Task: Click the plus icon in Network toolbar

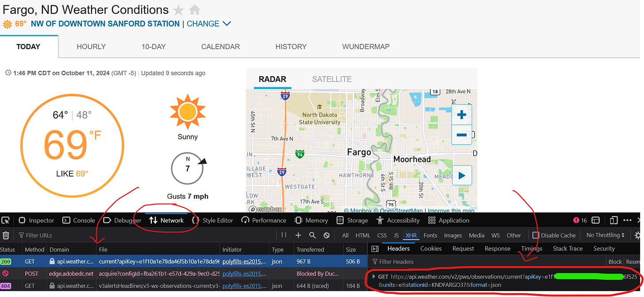Action: click(x=298, y=235)
